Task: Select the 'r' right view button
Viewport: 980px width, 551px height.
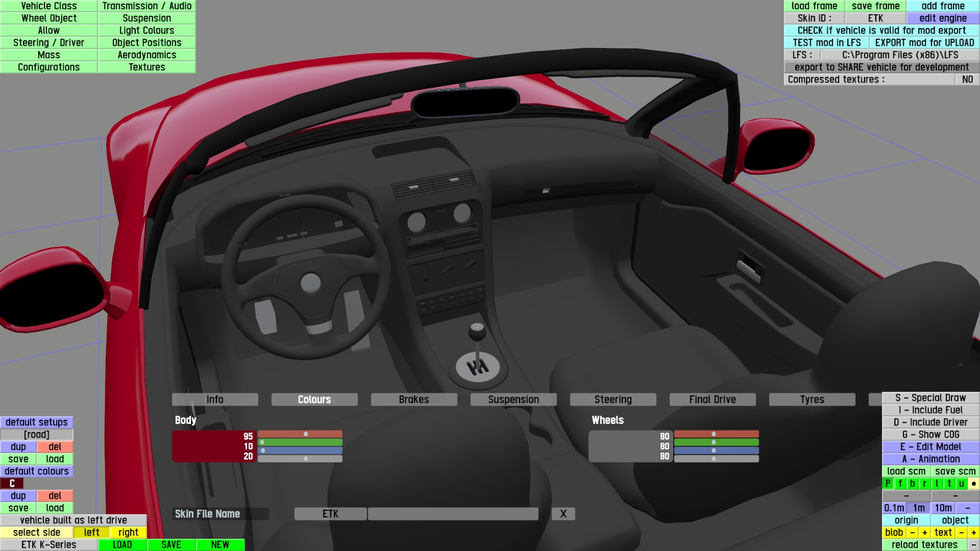Action: click(x=924, y=484)
